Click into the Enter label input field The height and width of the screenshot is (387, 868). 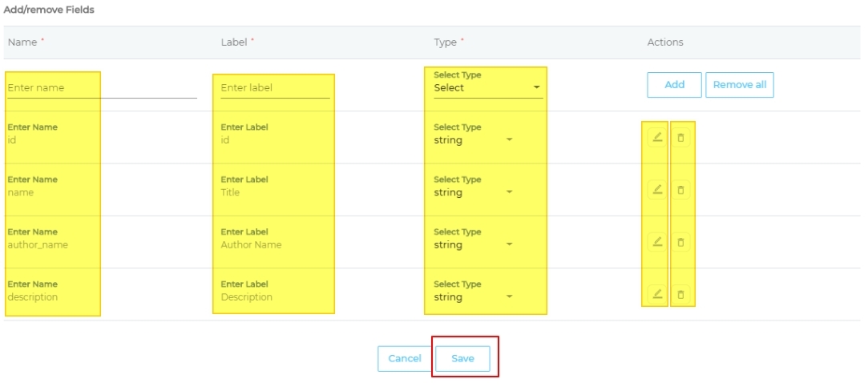pyautogui.click(x=274, y=88)
